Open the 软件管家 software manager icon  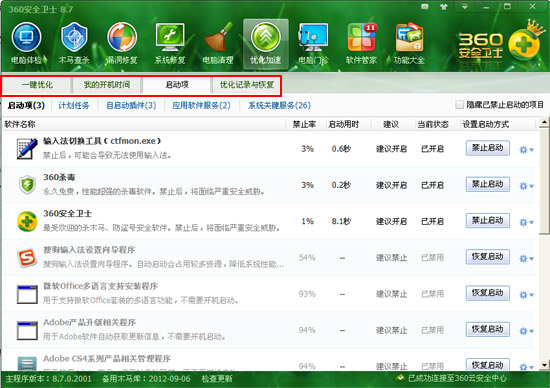[x=361, y=43]
